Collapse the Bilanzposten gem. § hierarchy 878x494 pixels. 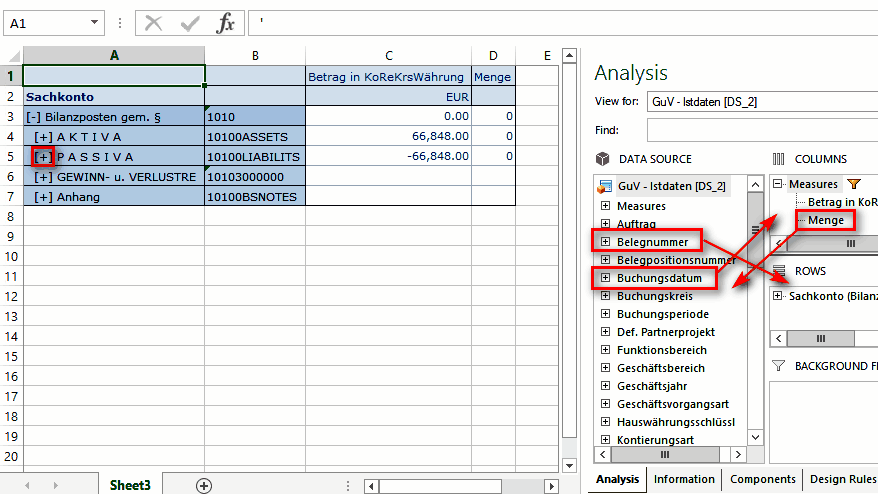point(33,117)
